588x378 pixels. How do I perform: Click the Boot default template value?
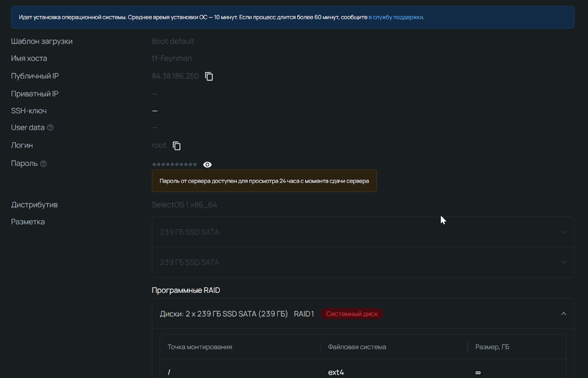173,41
